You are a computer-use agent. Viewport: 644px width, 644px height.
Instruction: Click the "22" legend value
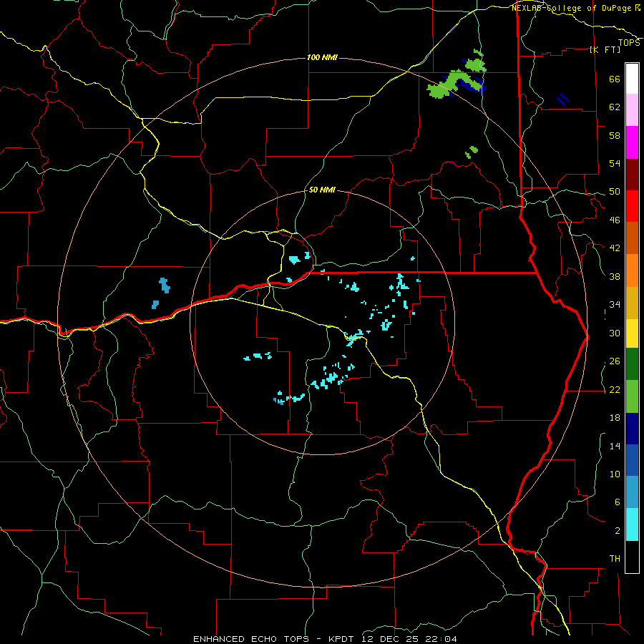(x=615, y=390)
